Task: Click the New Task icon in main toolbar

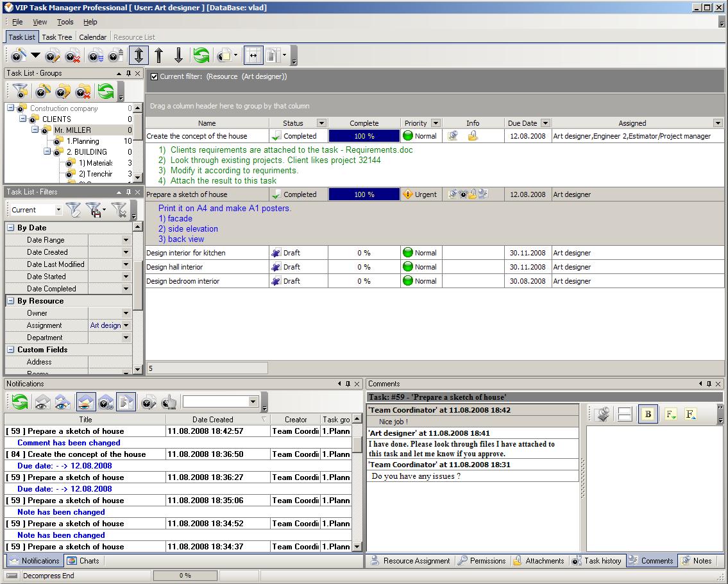Action: pos(19,56)
